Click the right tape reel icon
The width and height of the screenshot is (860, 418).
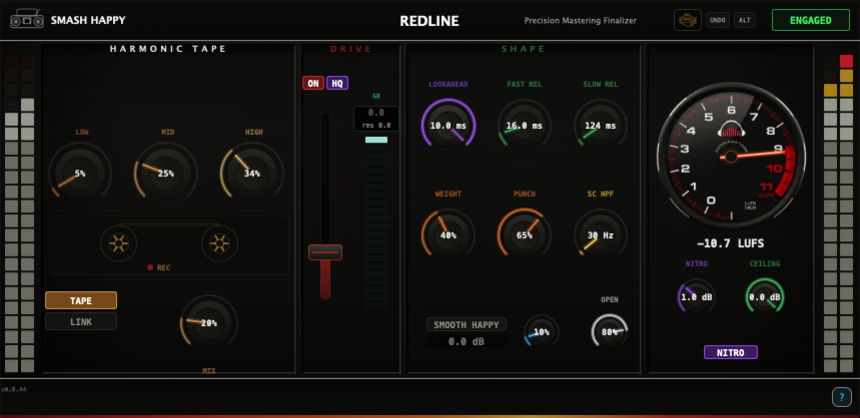[x=219, y=243]
